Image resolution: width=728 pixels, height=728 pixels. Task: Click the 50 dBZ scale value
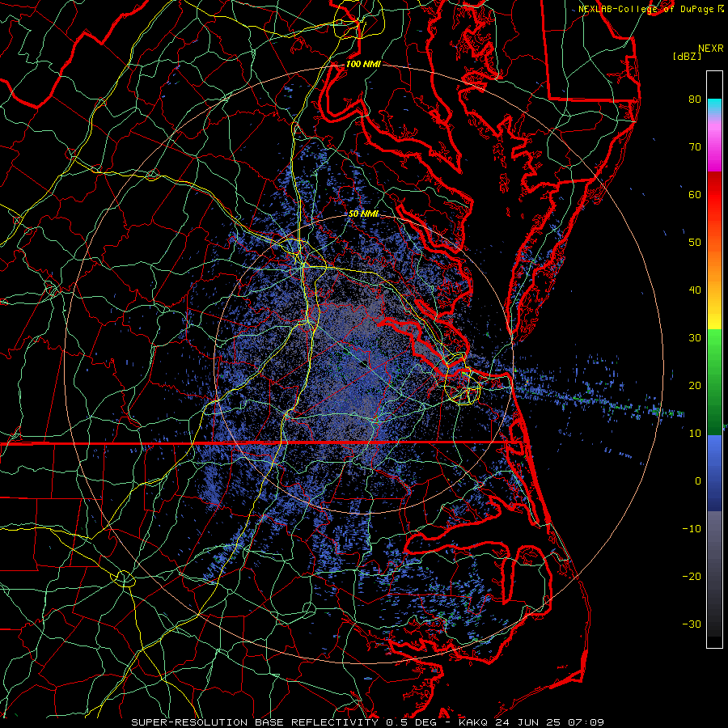[x=695, y=243]
